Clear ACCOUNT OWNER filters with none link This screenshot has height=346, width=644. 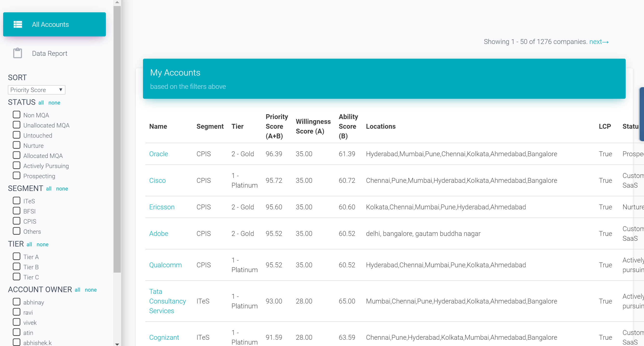[91, 290]
